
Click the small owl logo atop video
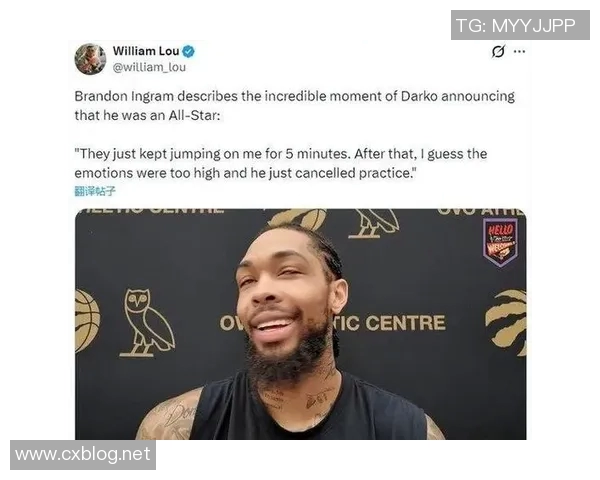(373, 224)
